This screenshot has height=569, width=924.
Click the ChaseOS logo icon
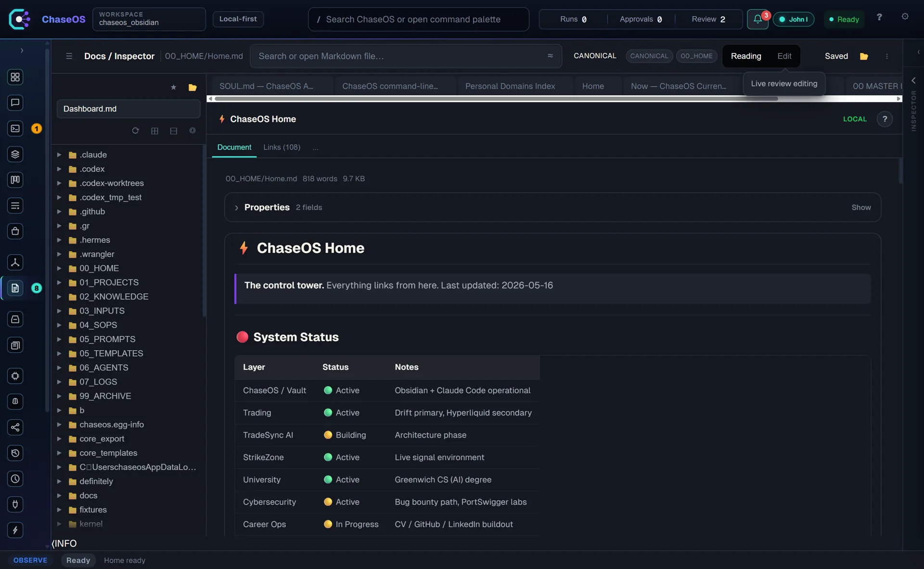click(19, 19)
